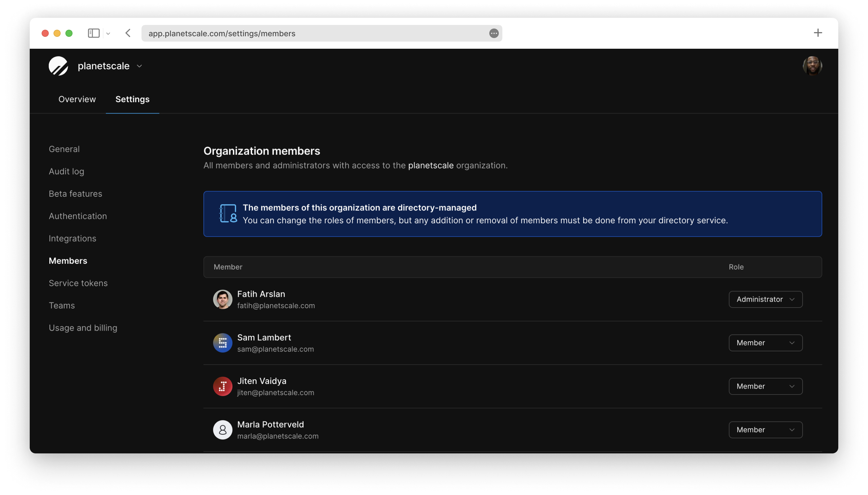Image resolution: width=868 pixels, height=495 pixels.
Task: Click Sam Lambert's blue avatar
Action: [x=222, y=343]
